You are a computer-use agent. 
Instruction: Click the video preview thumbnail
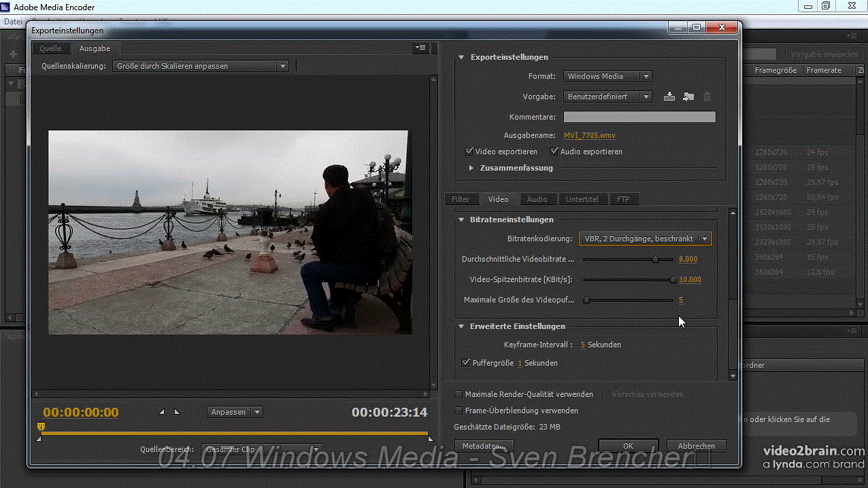(x=229, y=232)
